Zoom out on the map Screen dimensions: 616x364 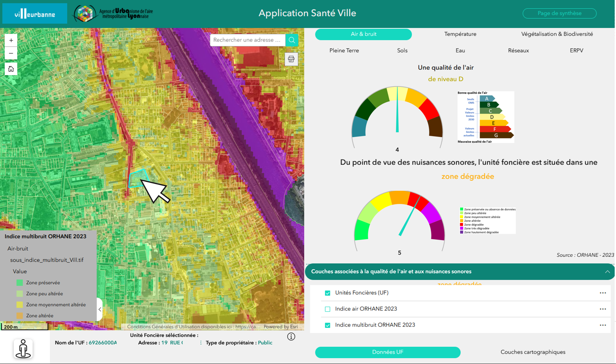(11, 53)
